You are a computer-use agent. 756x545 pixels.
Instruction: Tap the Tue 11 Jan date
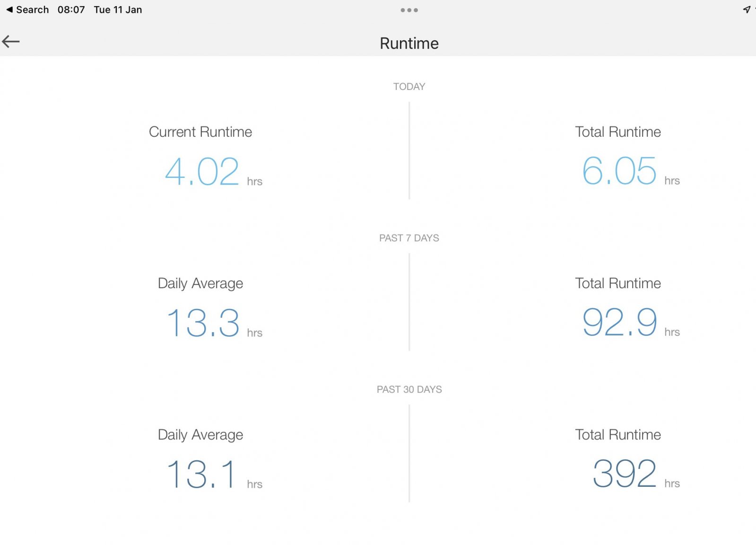coord(118,9)
